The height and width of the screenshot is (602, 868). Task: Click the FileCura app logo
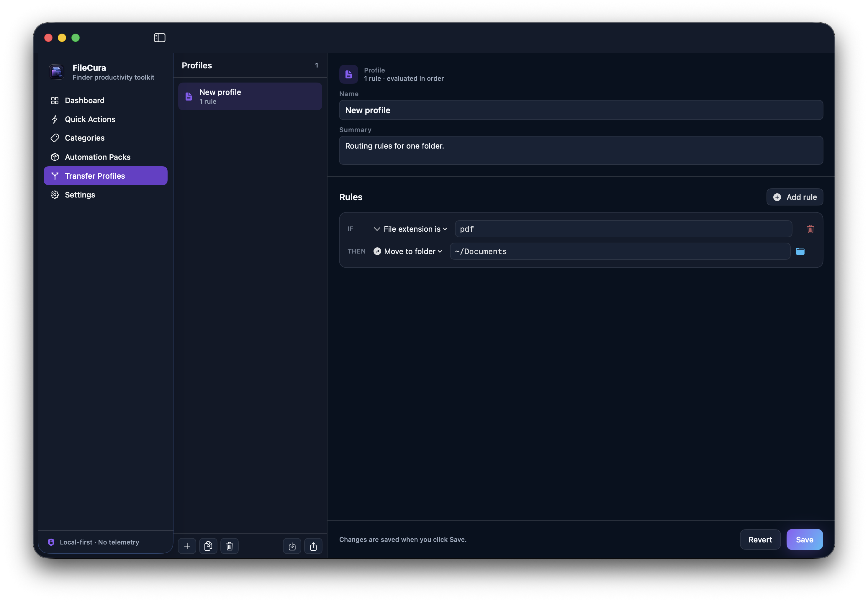[57, 72]
